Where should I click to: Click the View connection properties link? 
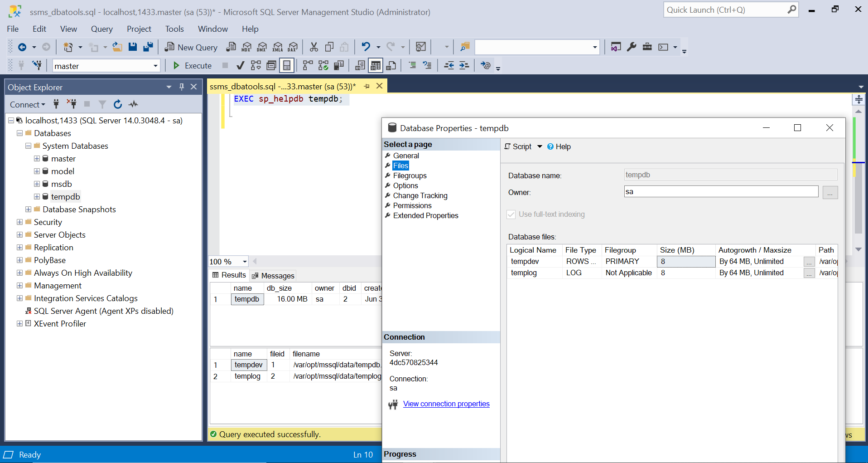coord(446,404)
